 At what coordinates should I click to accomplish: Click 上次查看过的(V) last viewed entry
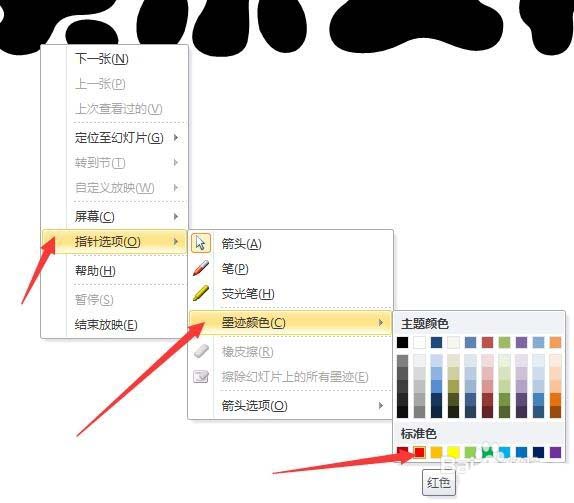pos(115,109)
